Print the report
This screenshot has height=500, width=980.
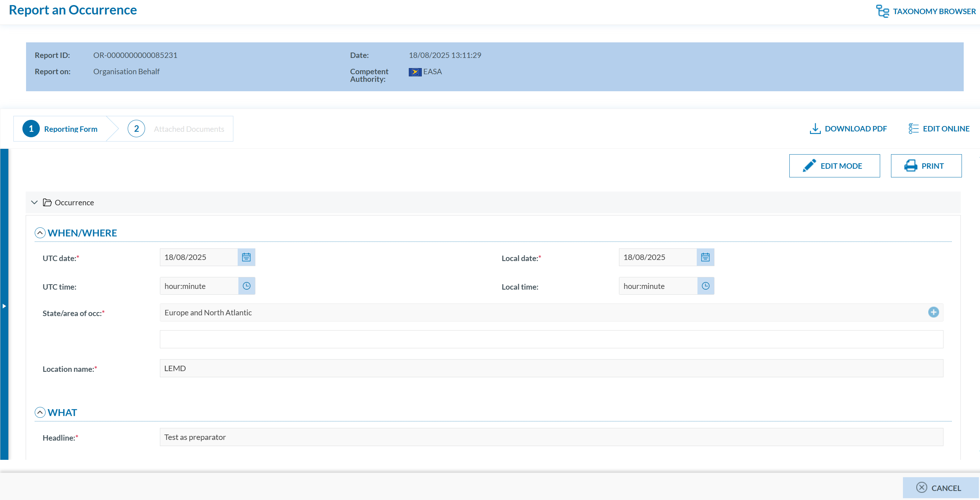coord(926,166)
